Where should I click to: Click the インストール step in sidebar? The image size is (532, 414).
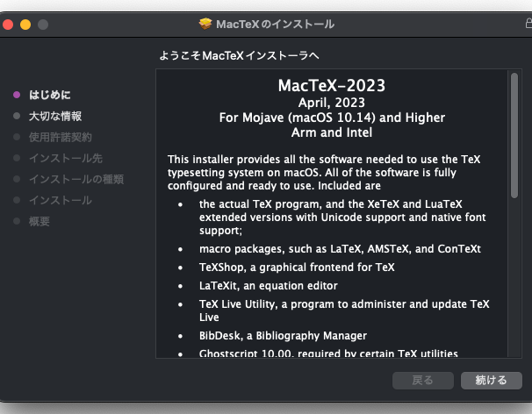click(60, 200)
